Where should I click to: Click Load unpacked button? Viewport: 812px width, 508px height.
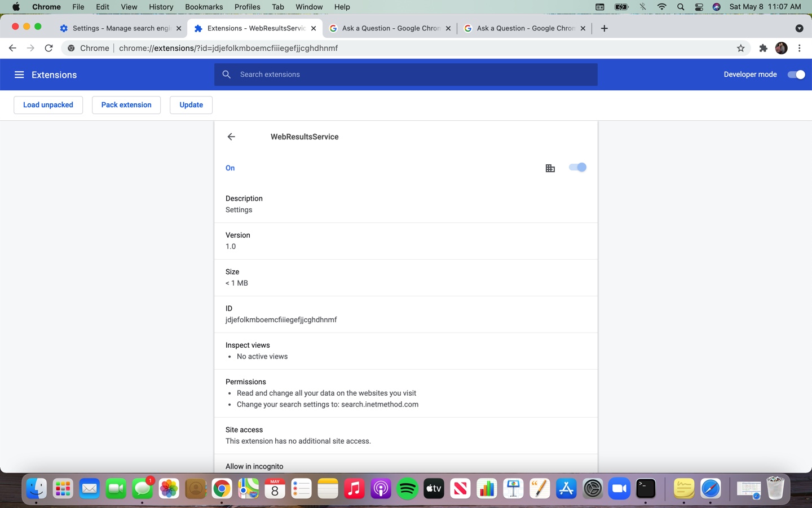(x=48, y=105)
